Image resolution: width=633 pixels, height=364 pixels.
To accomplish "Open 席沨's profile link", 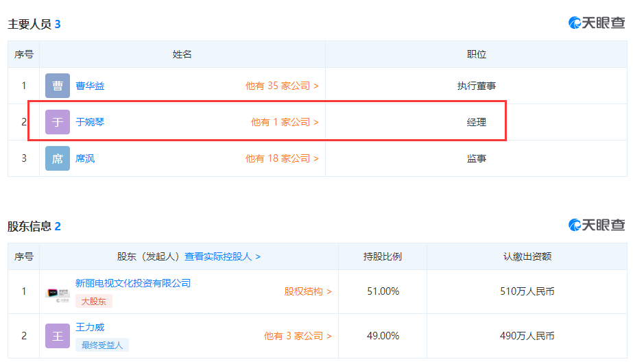I will click(85, 158).
